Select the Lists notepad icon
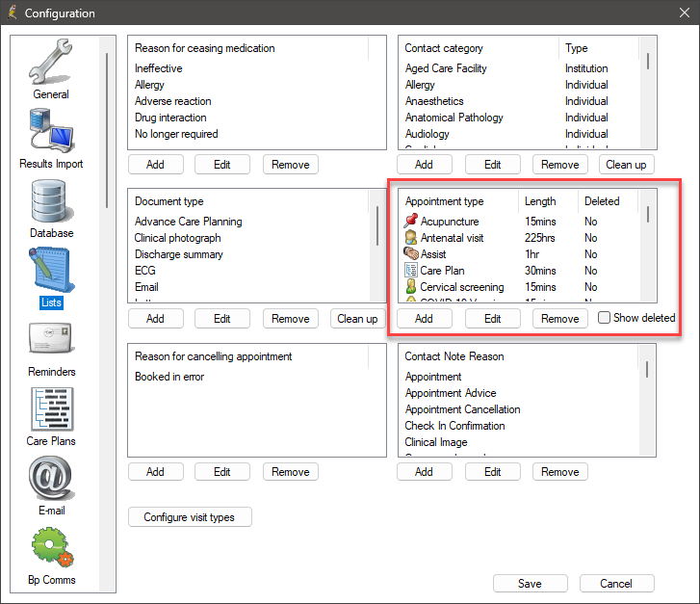 coord(51,271)
